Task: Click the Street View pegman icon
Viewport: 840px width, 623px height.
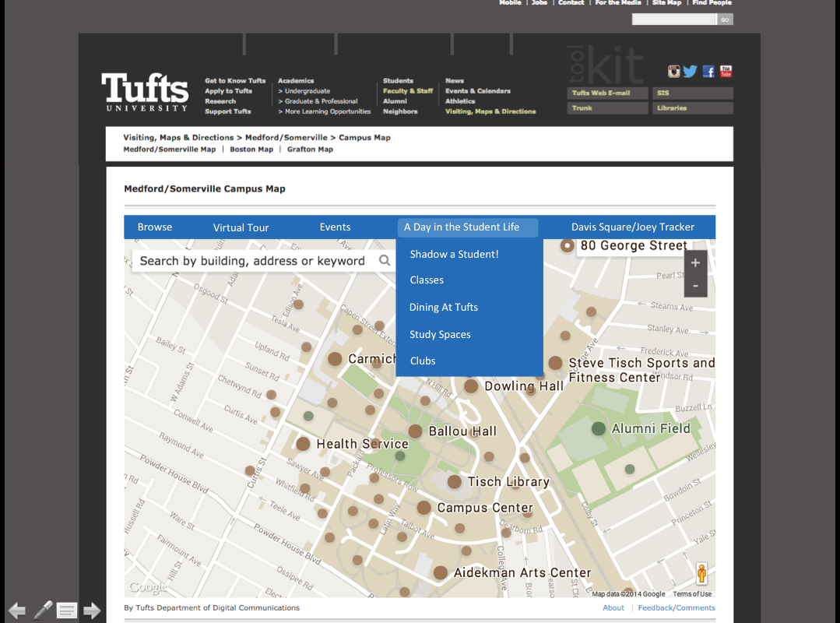Action: (x=701, y=574)
